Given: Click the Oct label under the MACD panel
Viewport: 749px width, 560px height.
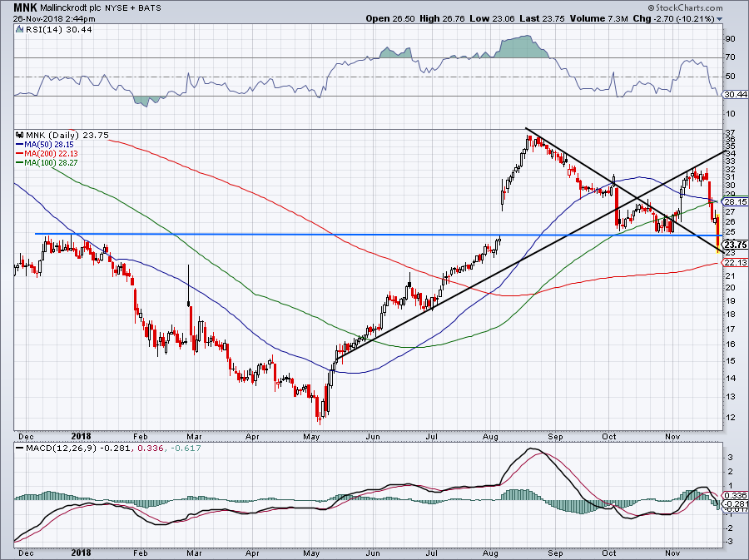Looking at the screenshot, I should [609, 553].
